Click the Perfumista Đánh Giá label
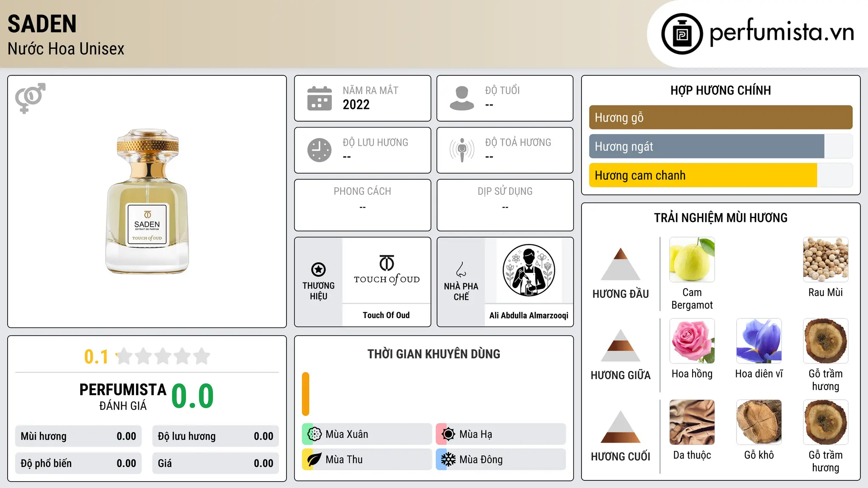The width and height of the screenshot is (868, 488). tap(123, 396)
